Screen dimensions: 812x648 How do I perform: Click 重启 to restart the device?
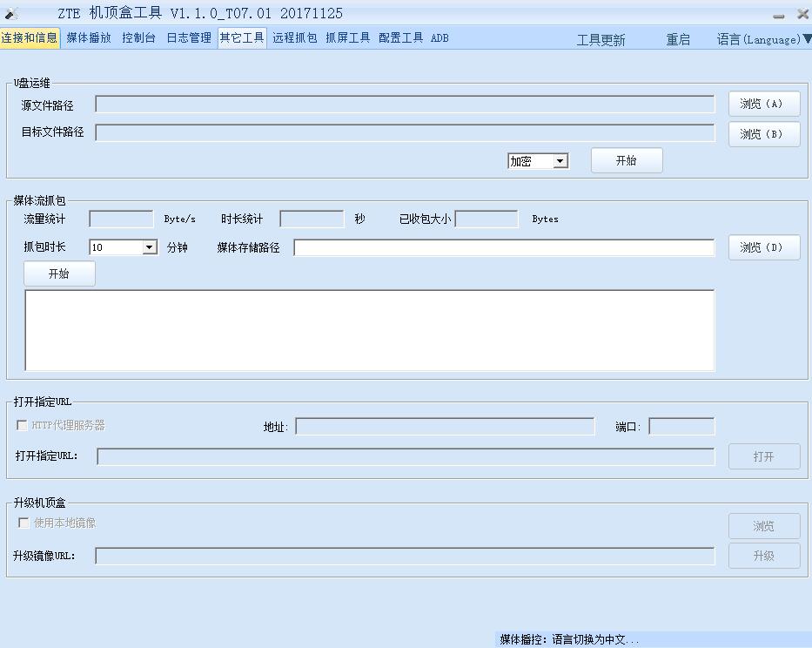click(x=678, y=39)
